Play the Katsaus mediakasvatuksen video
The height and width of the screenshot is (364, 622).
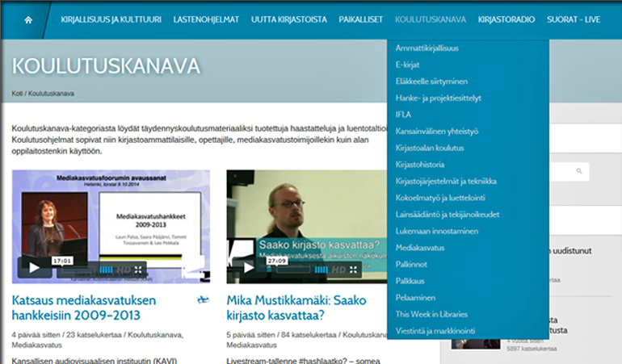[35, 268]
